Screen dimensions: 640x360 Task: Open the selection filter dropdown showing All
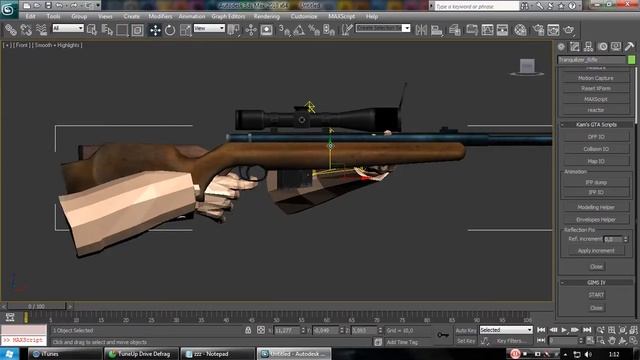tap(68, 28)
